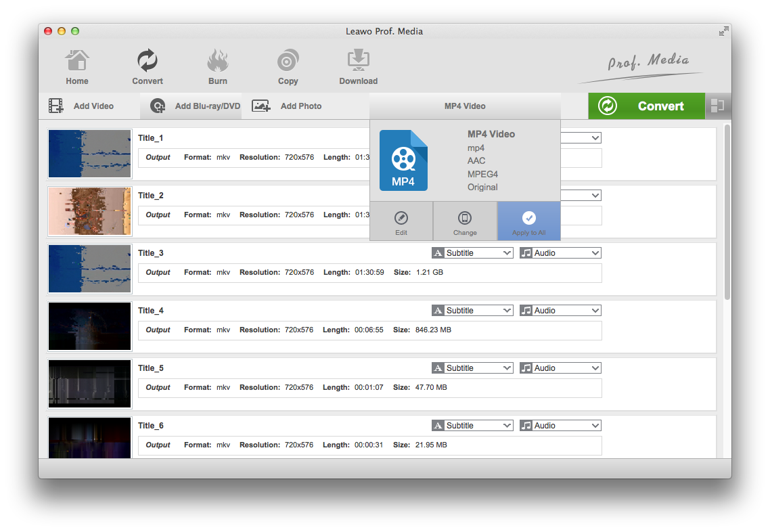Click the Title_2 name label
Screen dimensions: 770x532
[150, 196]
